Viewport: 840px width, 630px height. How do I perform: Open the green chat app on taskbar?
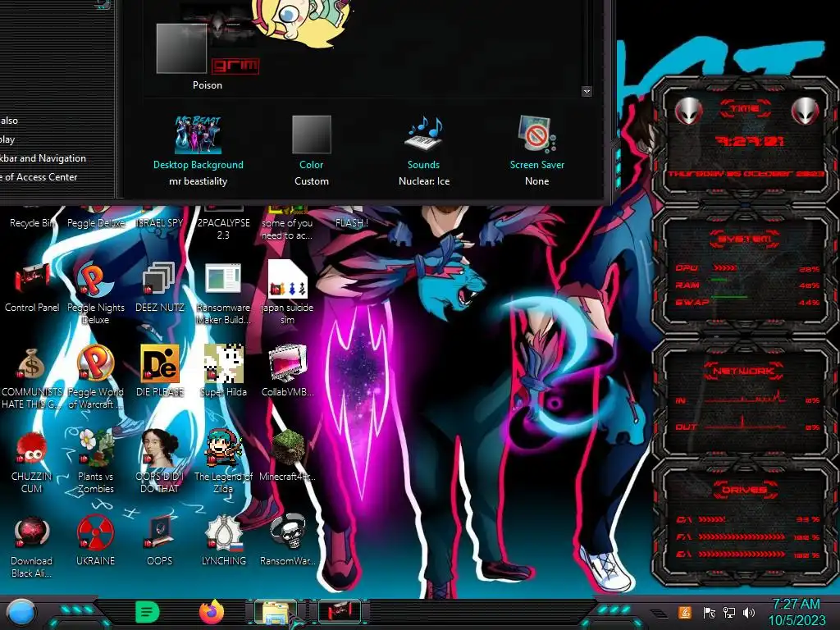click(148, 612)
